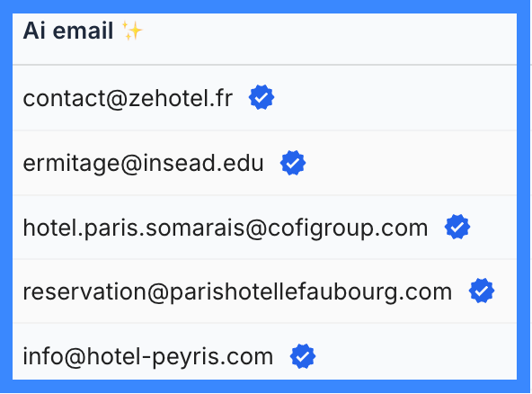Select the zehotel.fr table row
532x394 pixels.
coord(264,98)
